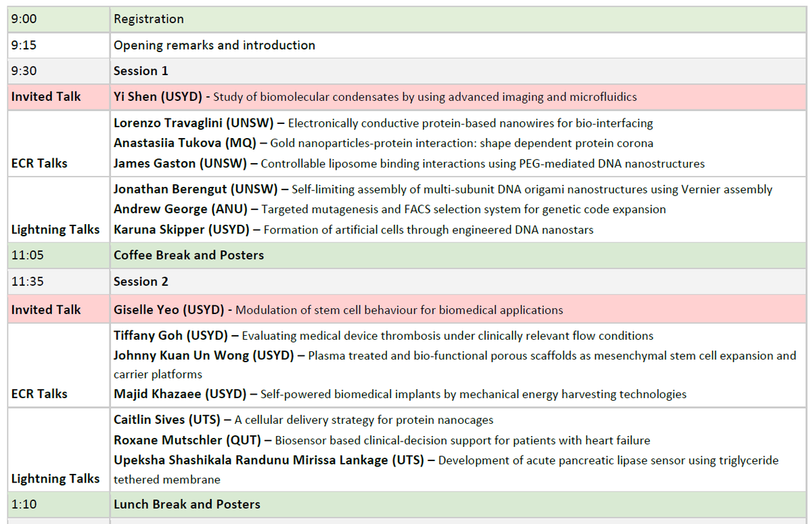Click Anastasiia Tukova (MQ) talk line
This screenshot has width=812, height=524.
coord(384,144)
